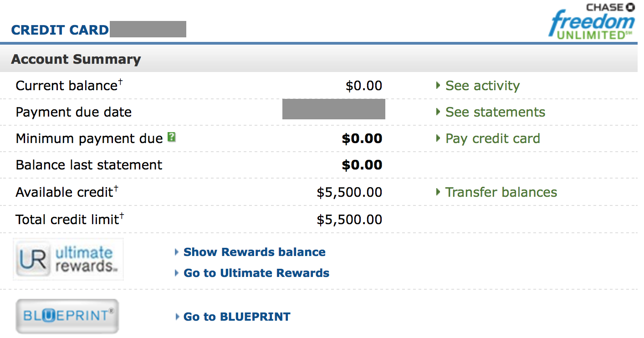Click the Account Summary header
This screenshot has height=338, width=644.
[77, 59]
